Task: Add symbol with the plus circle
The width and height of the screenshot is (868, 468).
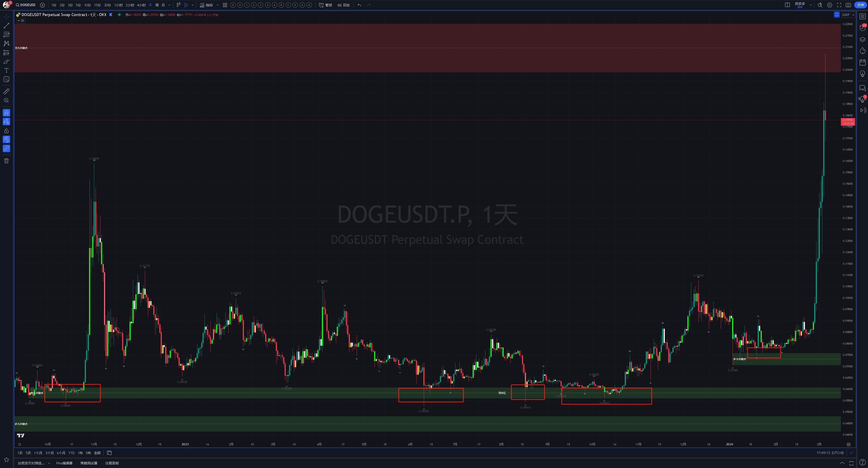Action: [x=42, y=5]
